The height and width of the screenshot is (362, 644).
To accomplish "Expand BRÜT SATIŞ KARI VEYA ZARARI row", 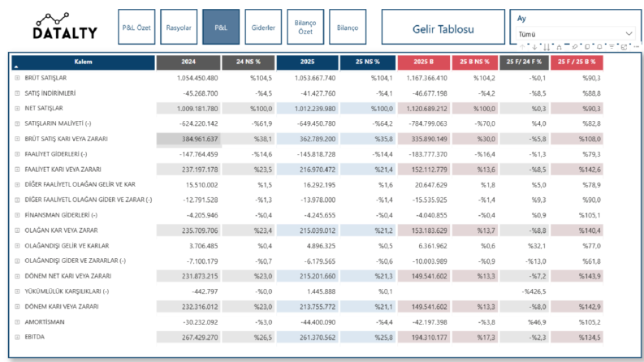I will 17,139.
